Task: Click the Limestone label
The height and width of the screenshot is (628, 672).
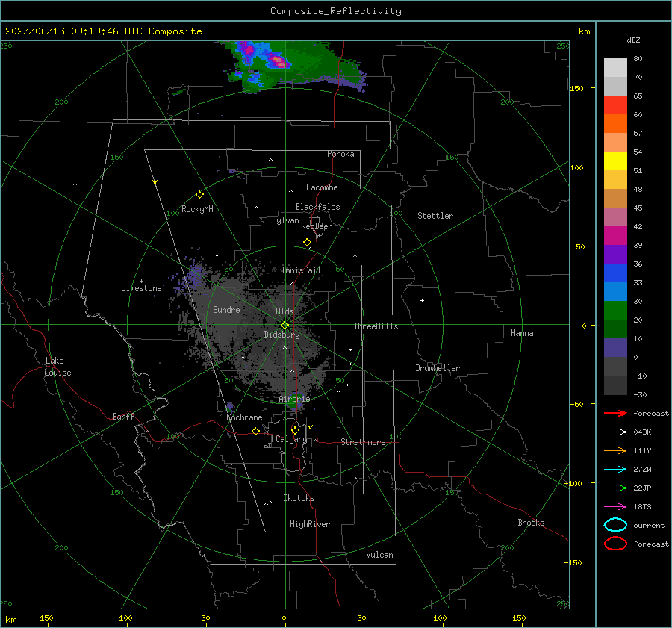Action: pos(141,288)
